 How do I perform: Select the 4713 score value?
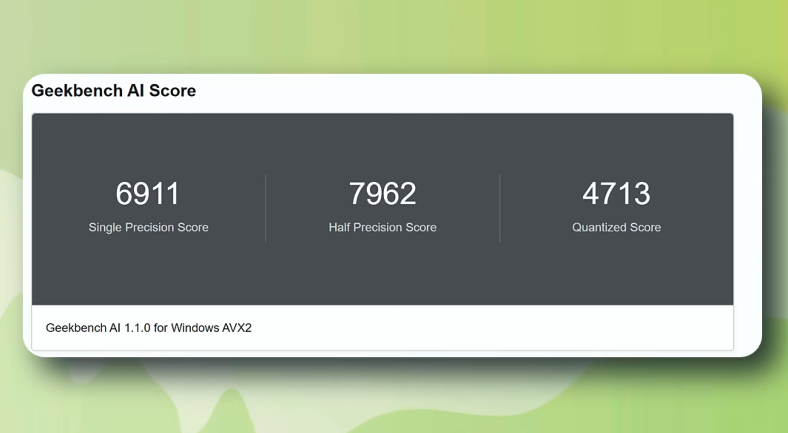click(616, 194)
